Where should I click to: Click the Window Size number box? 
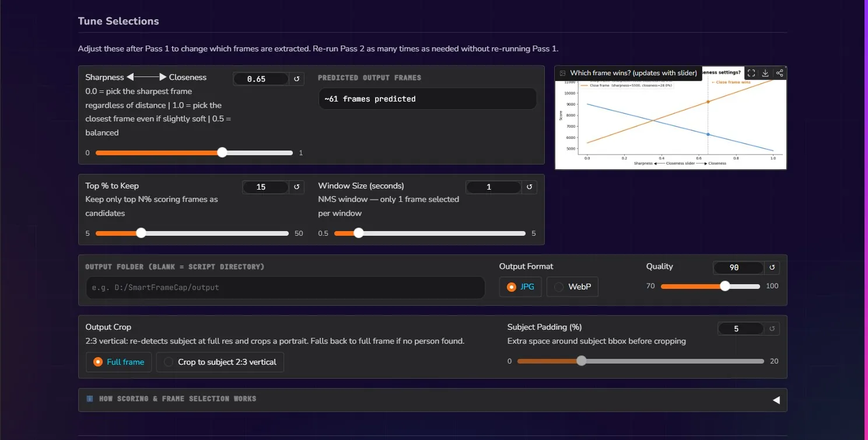(494, 187)
